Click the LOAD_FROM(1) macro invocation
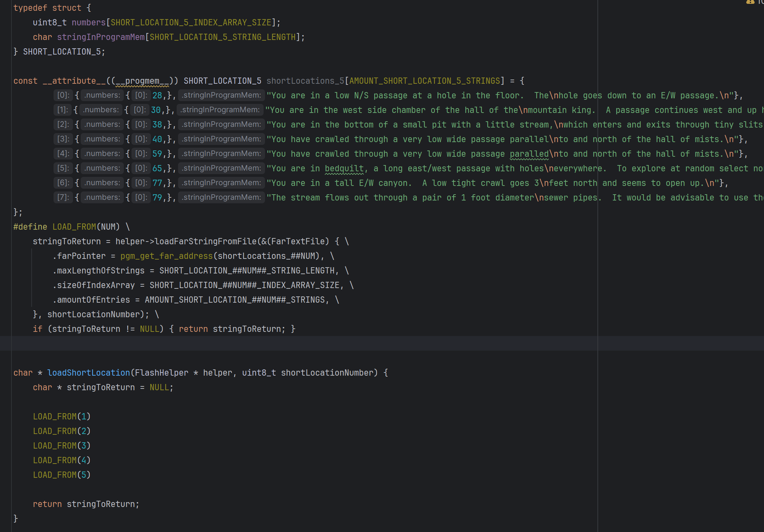 tap(62, 417)
